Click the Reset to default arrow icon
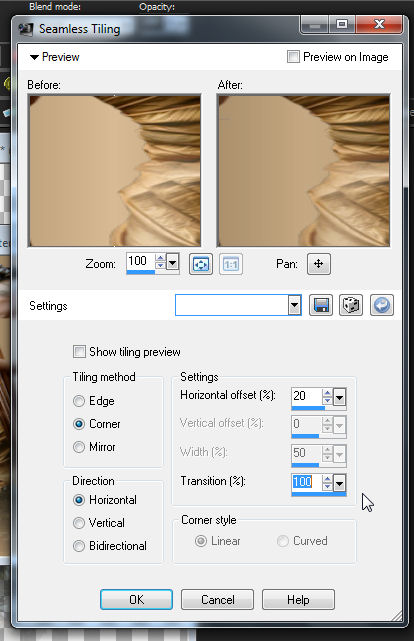Viewport: 414px width, 641px height. pos(382,305)
